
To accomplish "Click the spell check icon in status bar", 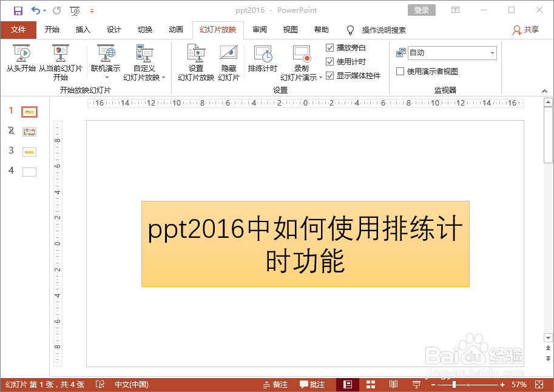I will (x=100, y=384).
